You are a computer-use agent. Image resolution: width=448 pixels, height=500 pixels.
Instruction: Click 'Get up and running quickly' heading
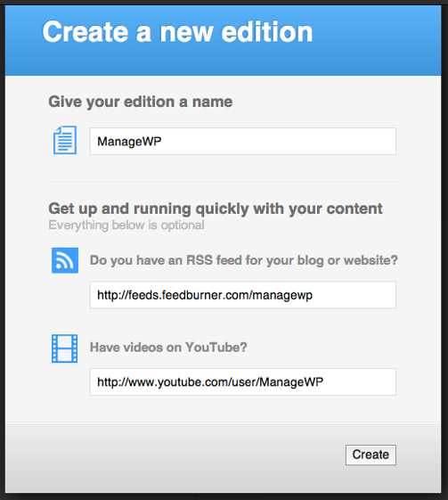[216, 209]
